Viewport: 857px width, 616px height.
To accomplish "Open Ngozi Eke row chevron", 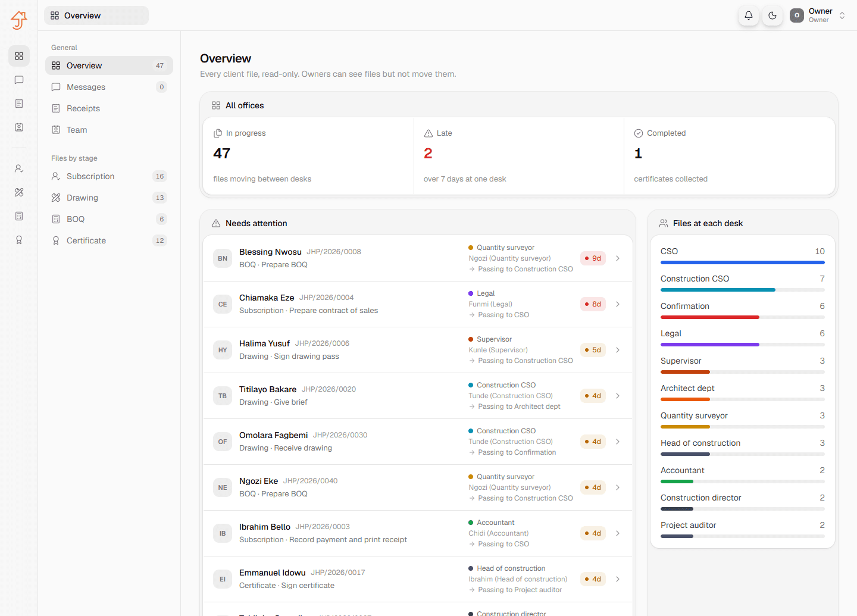I will click(618, 487).
